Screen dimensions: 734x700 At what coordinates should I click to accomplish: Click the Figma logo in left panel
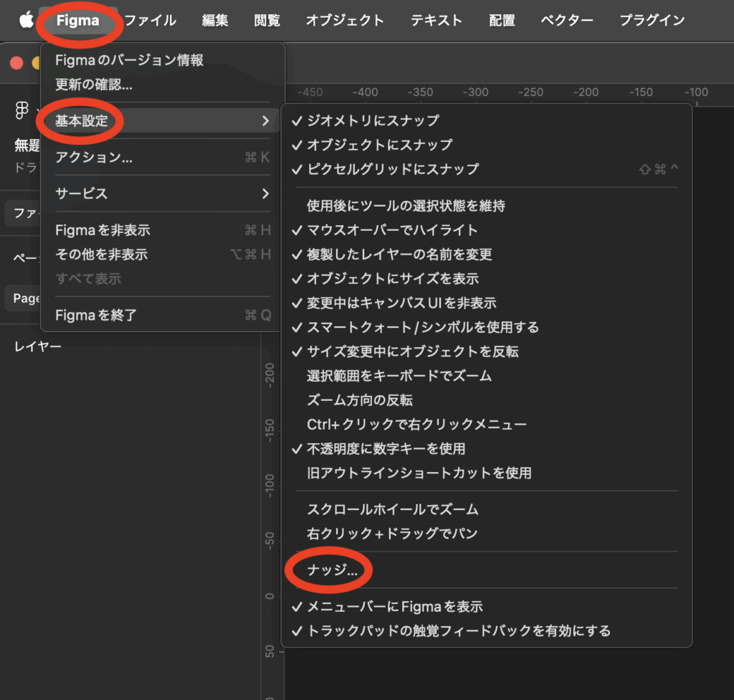pyautogui.click(x=22, y=110)
